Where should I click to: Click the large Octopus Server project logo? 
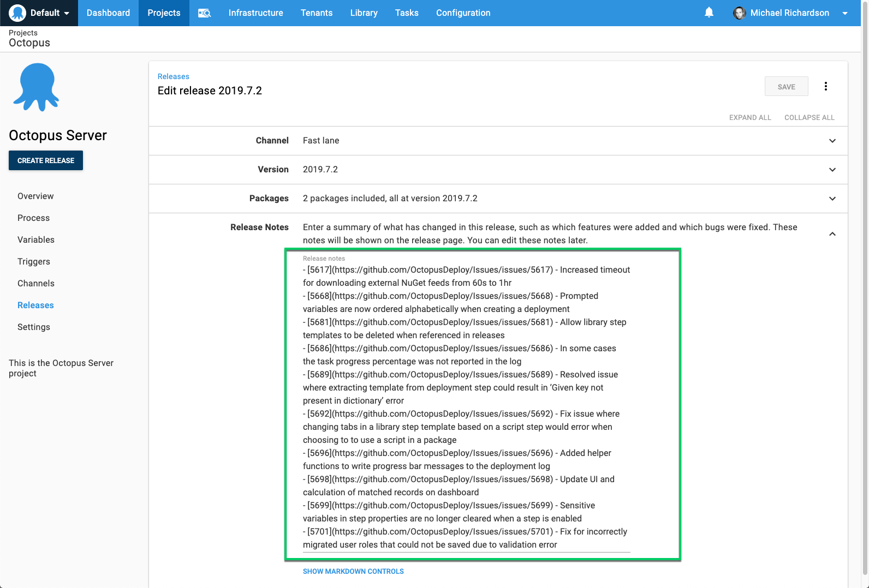[37, 87]
